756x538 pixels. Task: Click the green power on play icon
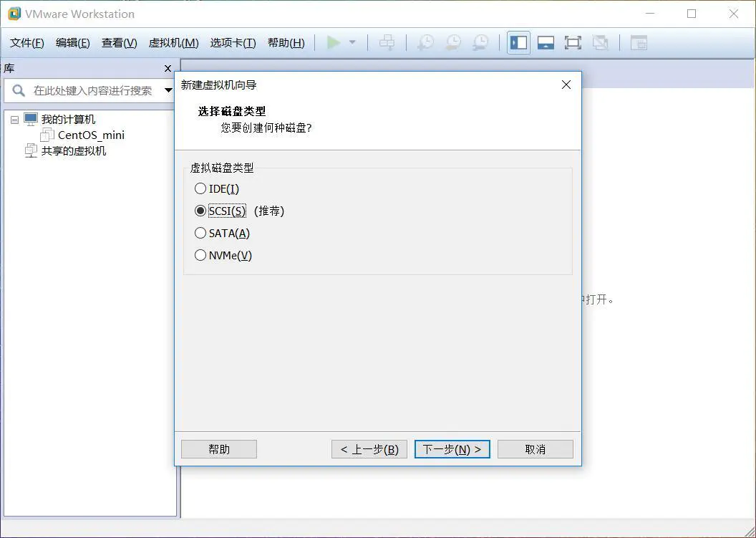[333, 42]
